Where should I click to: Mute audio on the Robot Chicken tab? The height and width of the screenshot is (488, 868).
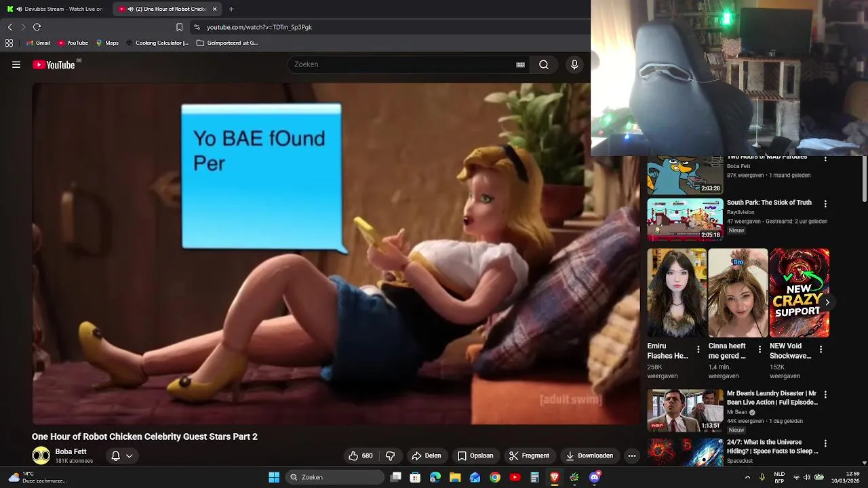pos(130,9)
